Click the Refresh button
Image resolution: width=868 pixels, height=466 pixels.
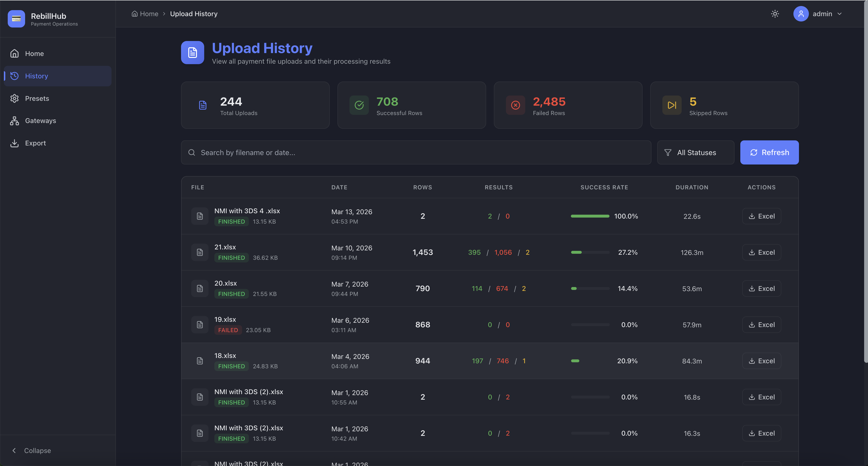point(769,152)
